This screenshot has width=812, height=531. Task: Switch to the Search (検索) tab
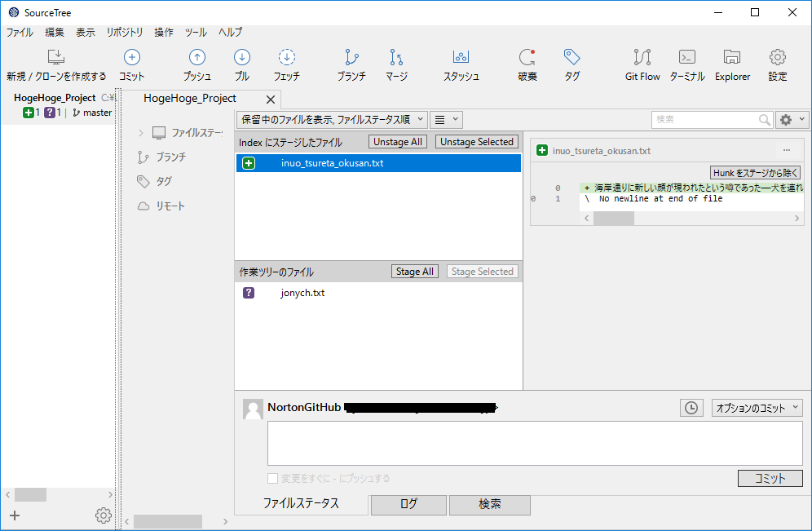(x=490, y=505)
